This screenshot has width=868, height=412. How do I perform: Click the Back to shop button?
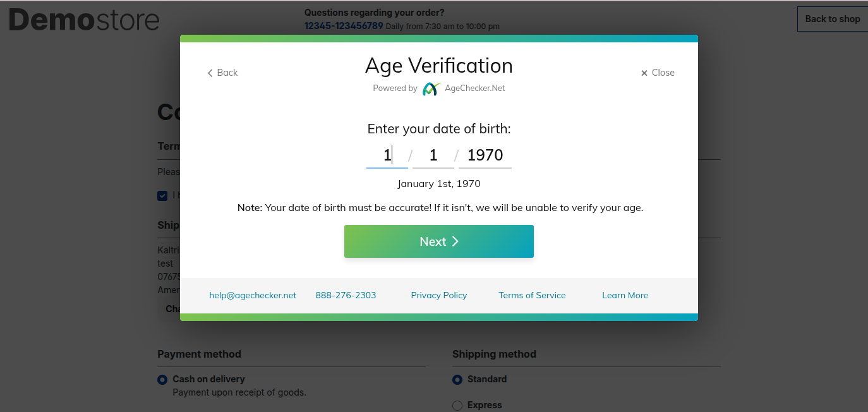[832, 19]
